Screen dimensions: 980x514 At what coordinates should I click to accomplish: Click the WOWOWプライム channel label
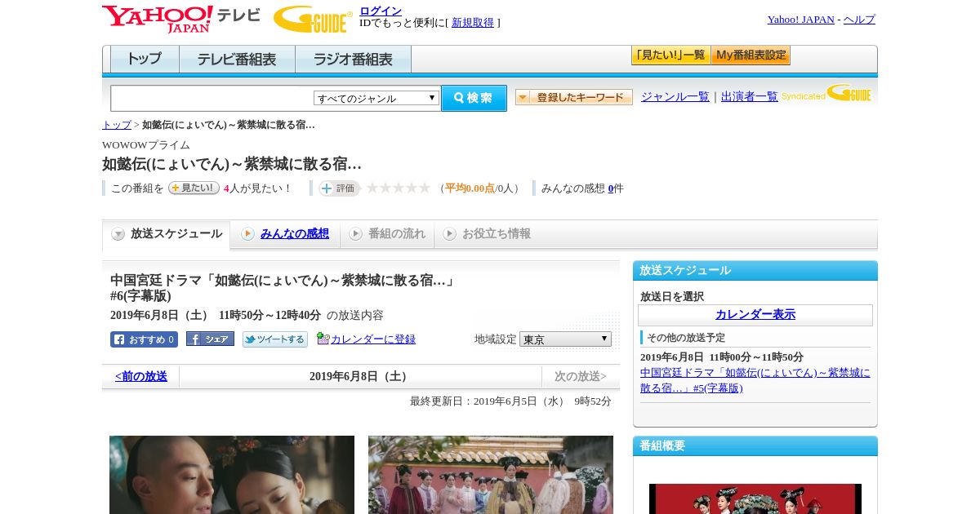click(146, 145)
